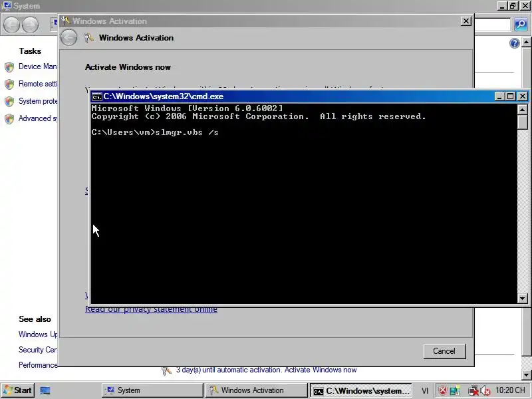Click the cmd.exe title bar icon
The height and width of the screenshot is (399, 532).
96,96
